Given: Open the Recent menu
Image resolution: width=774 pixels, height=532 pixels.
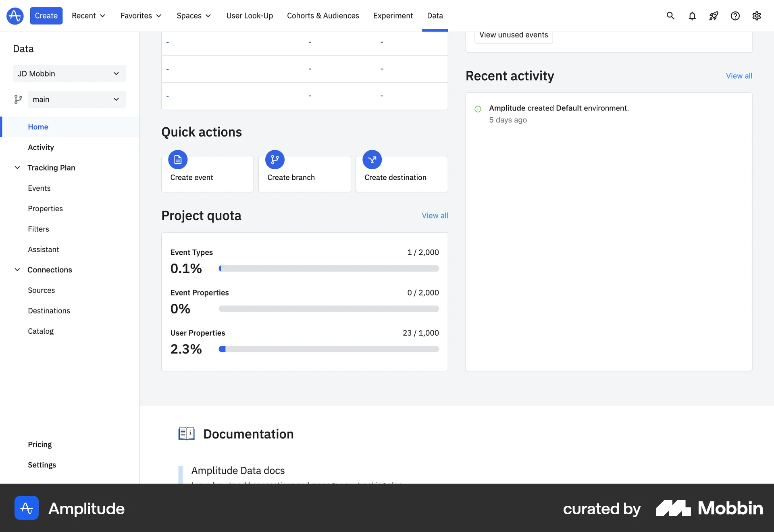Looking at the screenshot, I should (x=88, y=16).
